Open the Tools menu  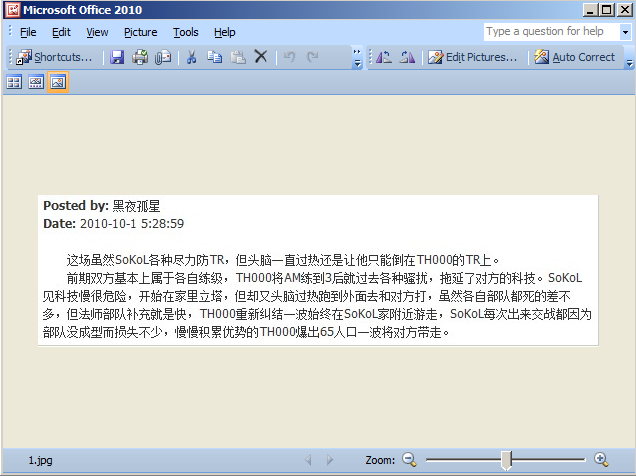pos(186,32)
